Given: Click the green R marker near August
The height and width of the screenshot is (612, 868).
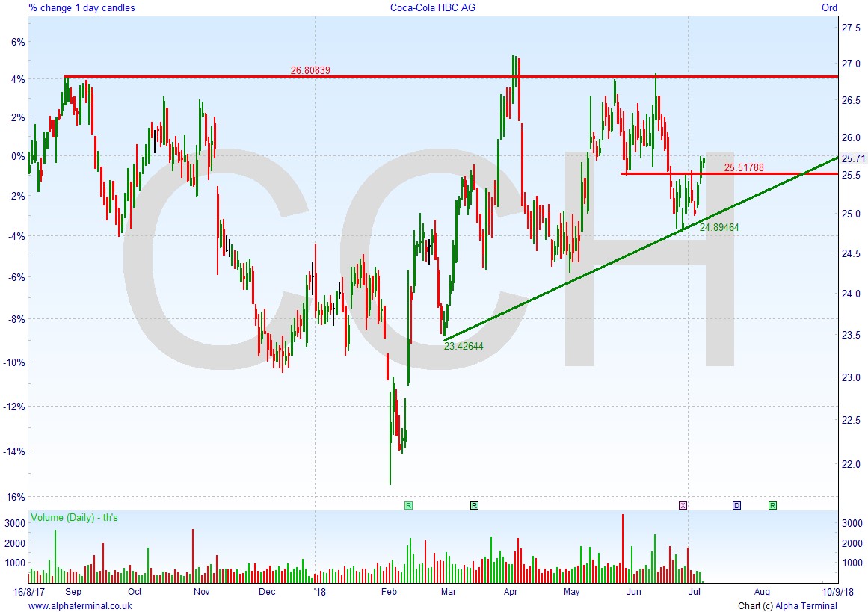Looking at the screenshot, I should [772, 505].
